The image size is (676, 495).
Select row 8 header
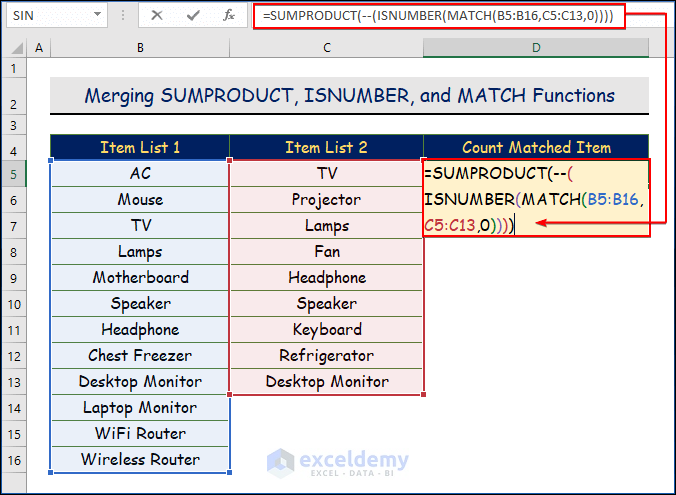[x=14, y=252]
